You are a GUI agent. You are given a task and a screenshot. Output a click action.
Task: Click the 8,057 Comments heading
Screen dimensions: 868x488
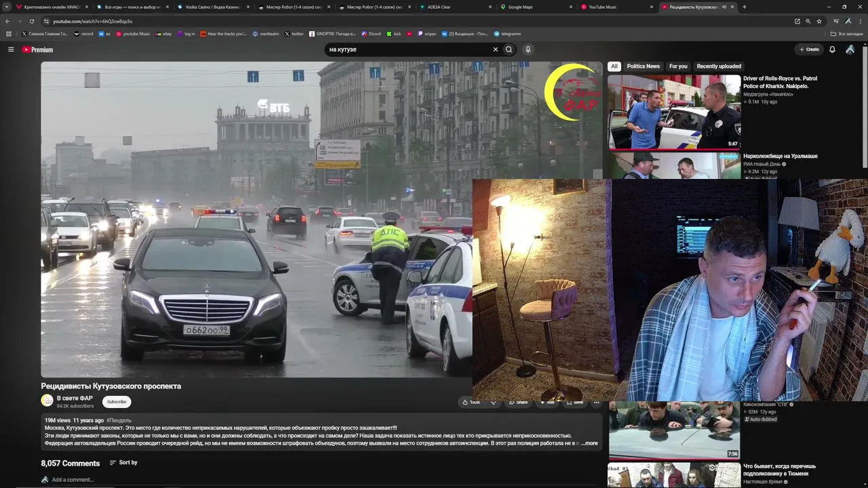[x=70, y=463]
